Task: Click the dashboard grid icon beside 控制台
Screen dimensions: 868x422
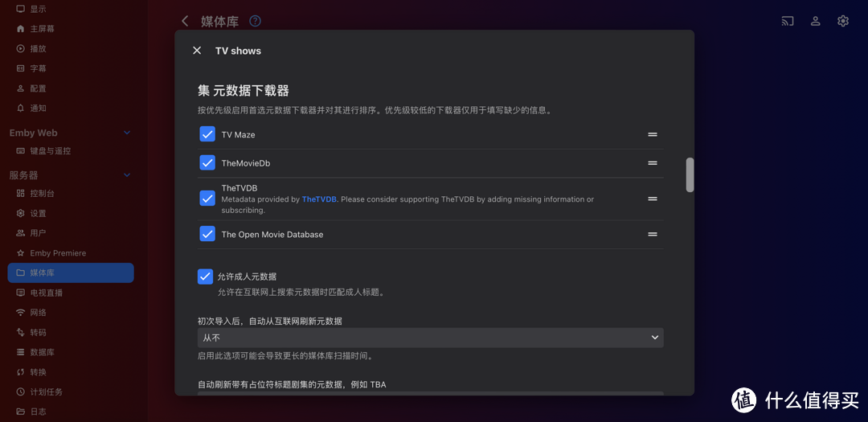Action: click(x=20, y=193)
